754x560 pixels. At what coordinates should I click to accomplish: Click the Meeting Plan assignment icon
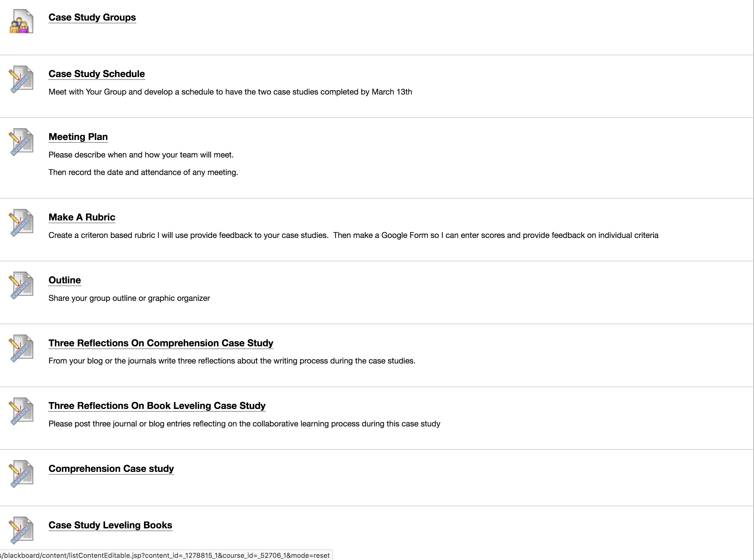(x=21, y=142)
